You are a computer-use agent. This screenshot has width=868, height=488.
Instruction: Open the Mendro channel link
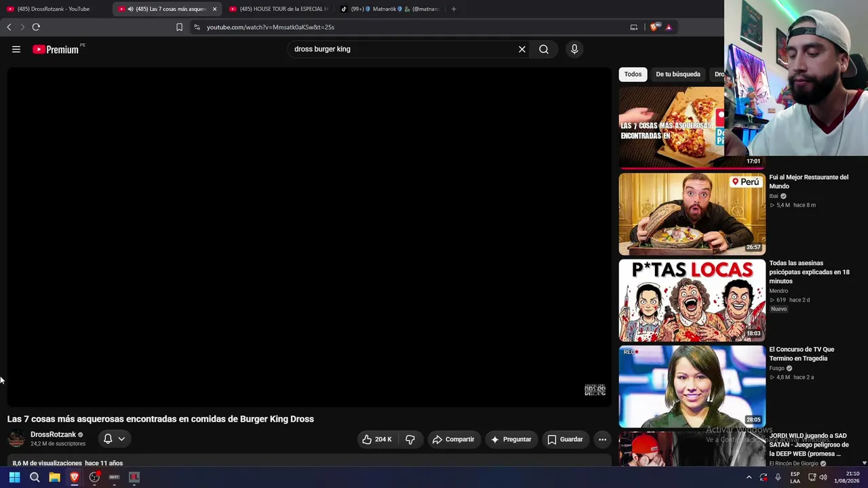point(778,291)
